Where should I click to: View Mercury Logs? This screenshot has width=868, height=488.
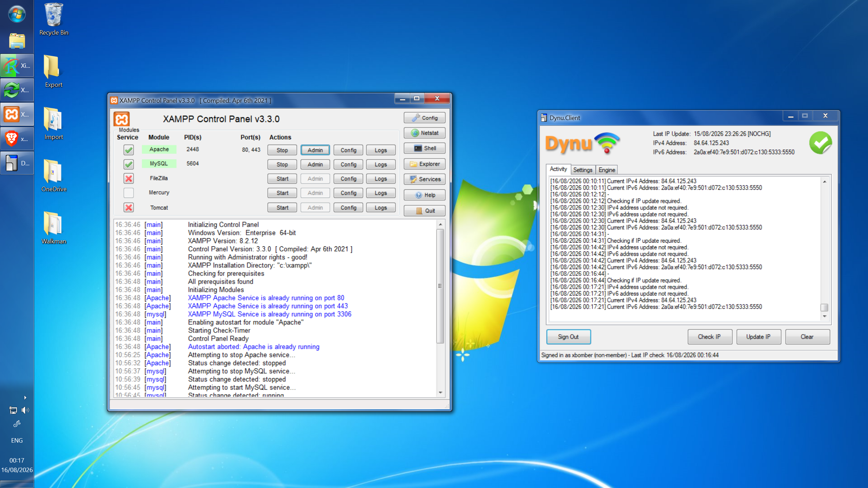tap(381, 193)
